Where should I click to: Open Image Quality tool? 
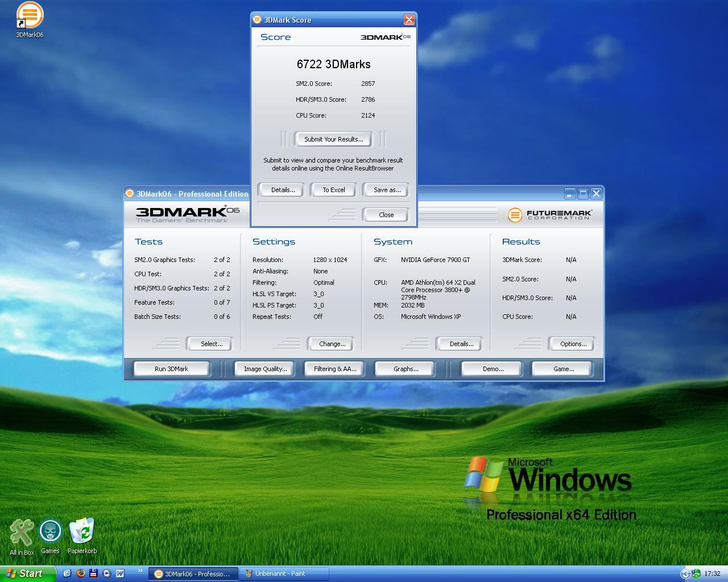click(x=265, y=369)
